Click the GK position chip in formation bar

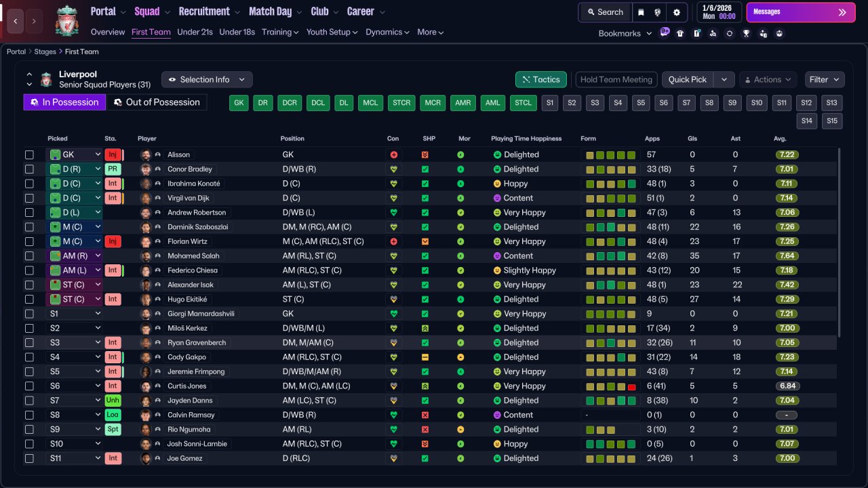pos(239,102)
